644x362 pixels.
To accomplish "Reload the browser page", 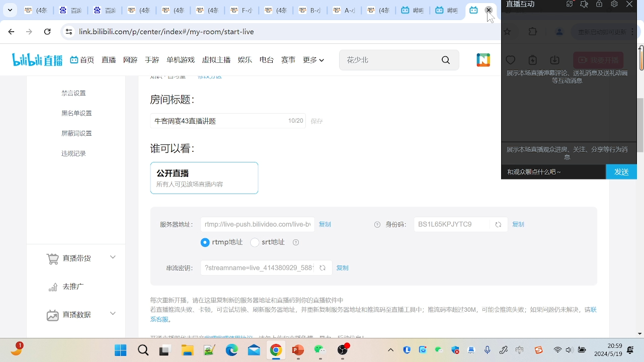I will pos(47,32).
